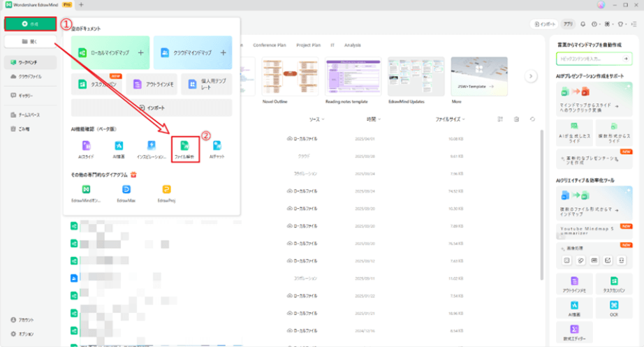Open チームスペース in the left sidebar
644x347 pixels.
[x=31, y=115]
